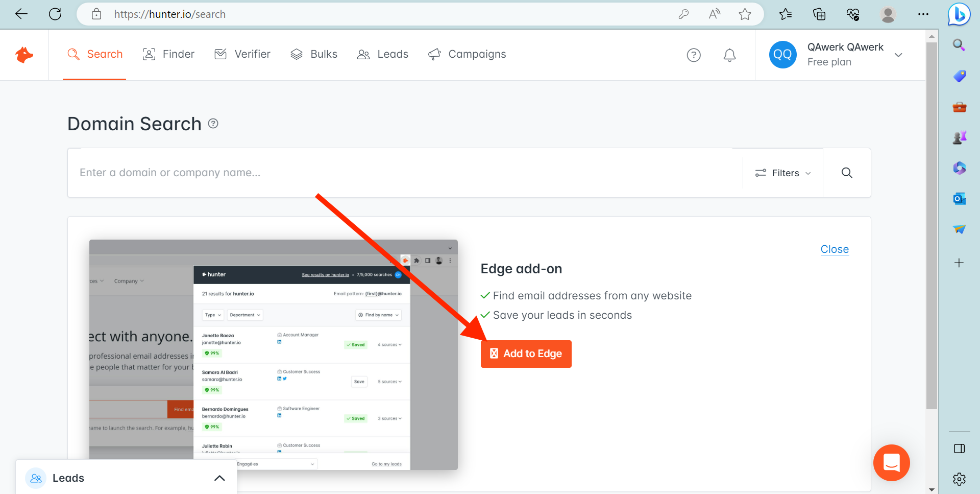Click the domain or company name field
The width and height of the screenshot is (980, 494).
pos(405,173)
